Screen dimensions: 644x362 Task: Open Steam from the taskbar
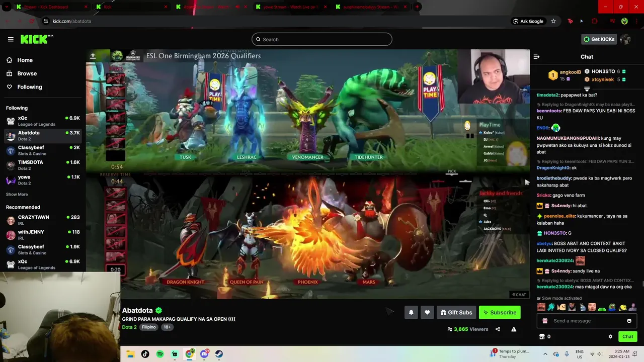coord(219,354)
